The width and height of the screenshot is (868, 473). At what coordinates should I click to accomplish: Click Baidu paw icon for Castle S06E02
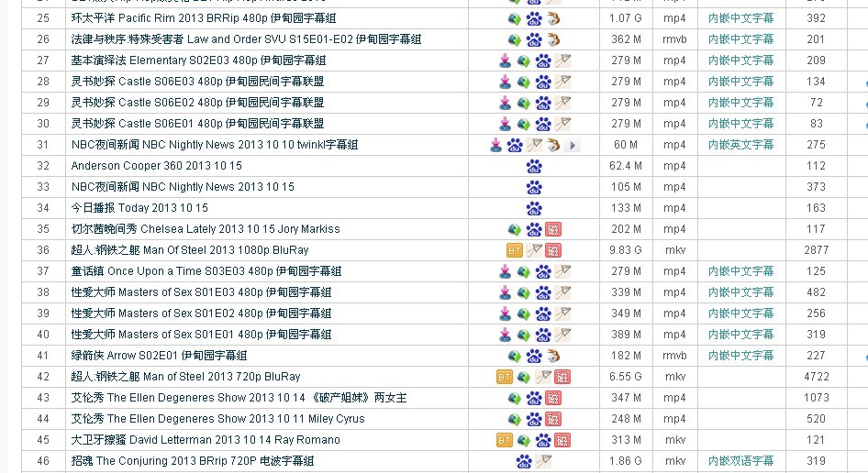[x=543, y=103]
